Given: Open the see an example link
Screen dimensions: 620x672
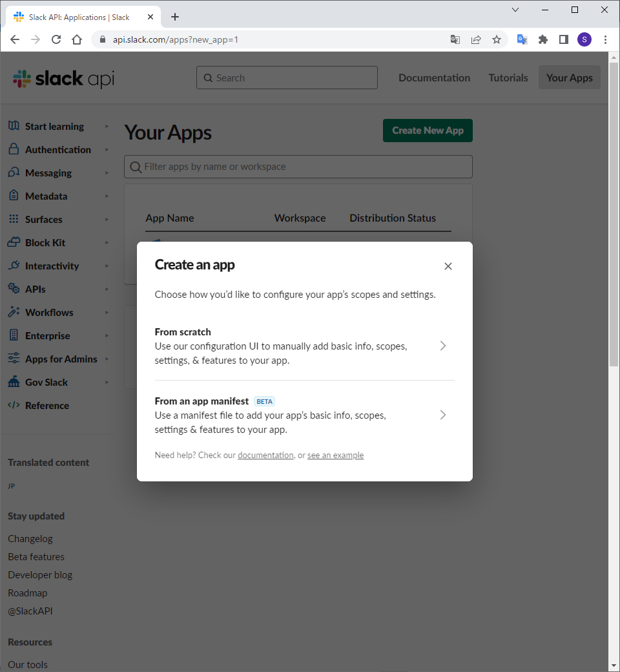Looking at the screenshot, I should pos(335,456).
